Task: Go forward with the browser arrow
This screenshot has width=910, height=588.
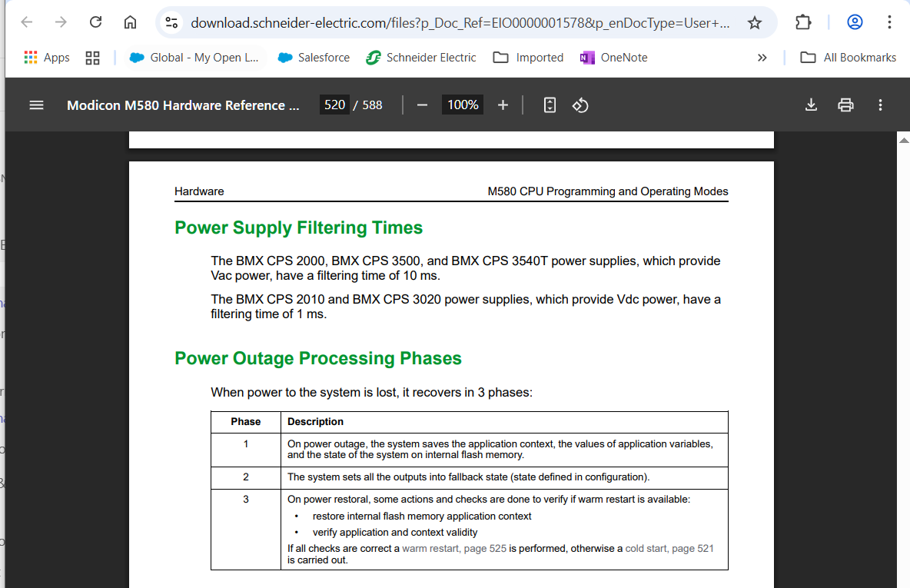Action: point(61,22)
